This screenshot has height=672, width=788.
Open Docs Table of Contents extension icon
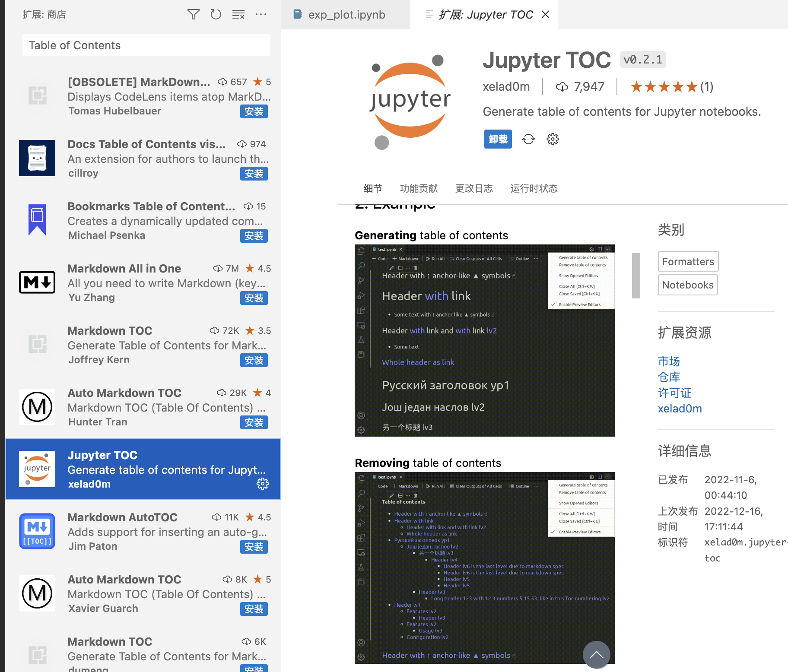click(x=37, y=158)
